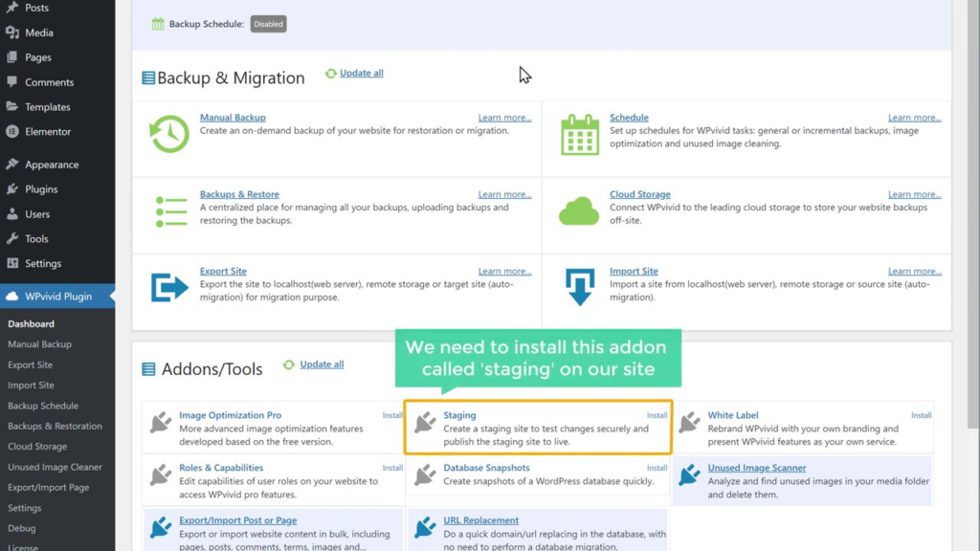The height and width of the screenshot is (551, 980).
Task: Click the Roles & Capabilities plug icon
Action: point(161,474)
